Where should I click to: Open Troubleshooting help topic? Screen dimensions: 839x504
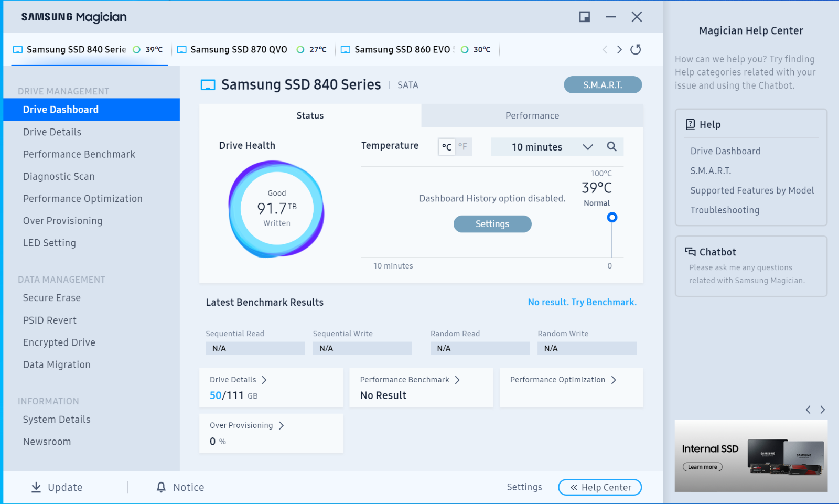(725, 210)
